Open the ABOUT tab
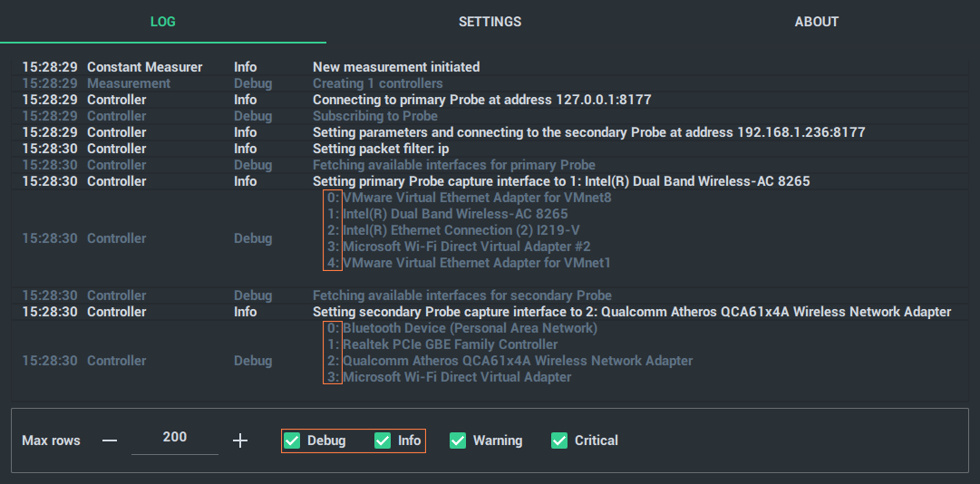 [x=816, y=22]
